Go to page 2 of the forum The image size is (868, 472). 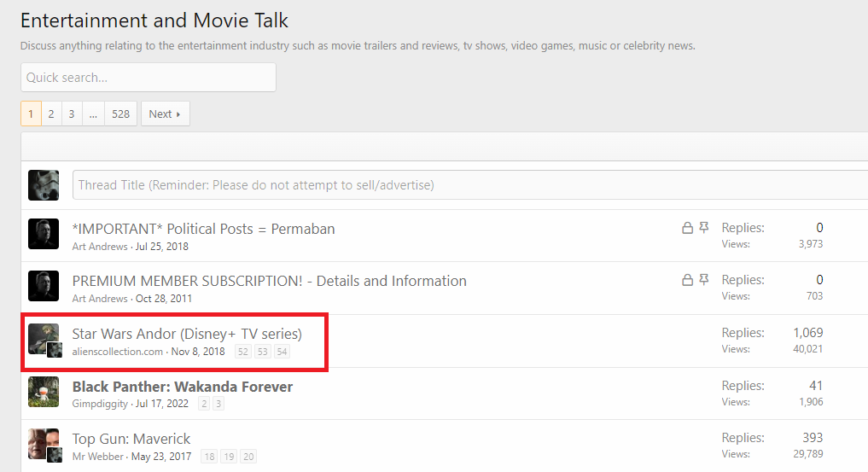[x=51, y=114]
